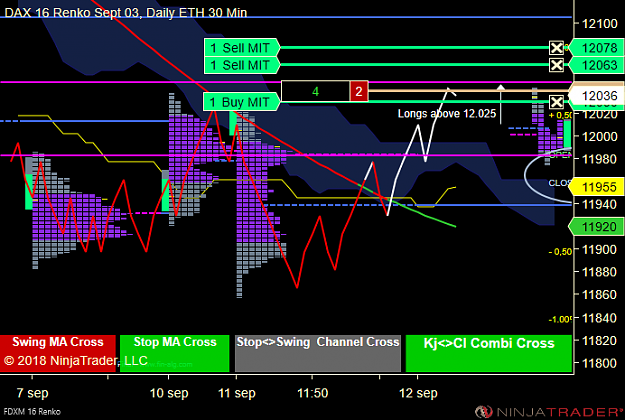The height and width of the screenshot is (420, 625).
Task: Click the 12063 price marker on axis
Action: point(597,65)
